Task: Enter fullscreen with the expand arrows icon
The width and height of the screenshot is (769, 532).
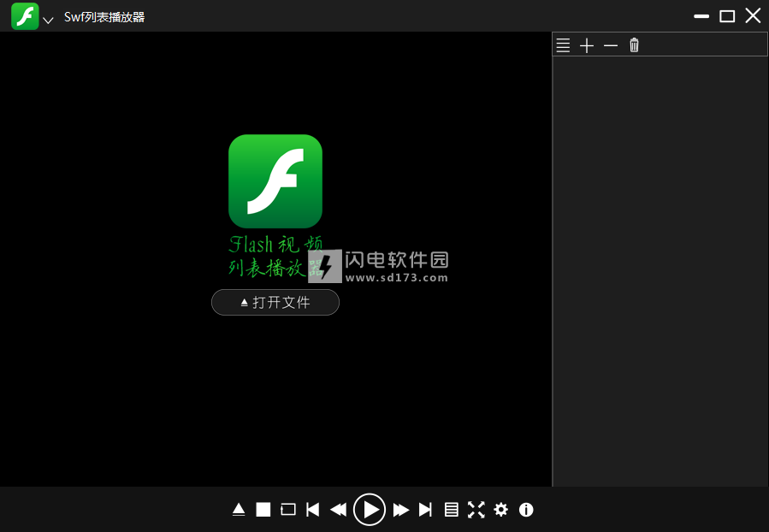Action: [476, 510]
